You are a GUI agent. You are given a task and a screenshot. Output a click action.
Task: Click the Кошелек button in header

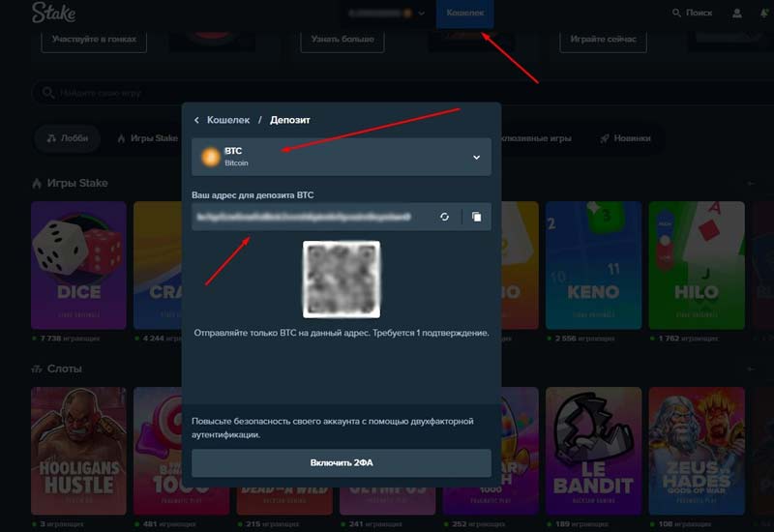click(x=465, y=13)
